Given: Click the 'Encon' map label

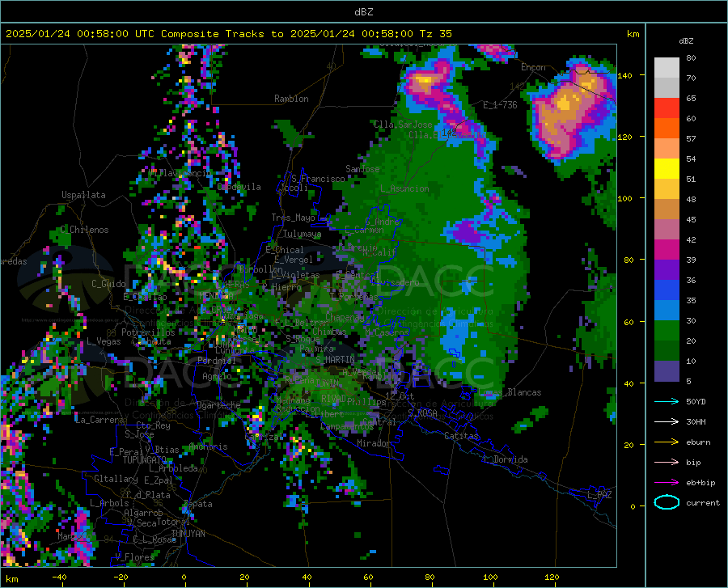Looking at the screenshot, I should tap(533, 67).
